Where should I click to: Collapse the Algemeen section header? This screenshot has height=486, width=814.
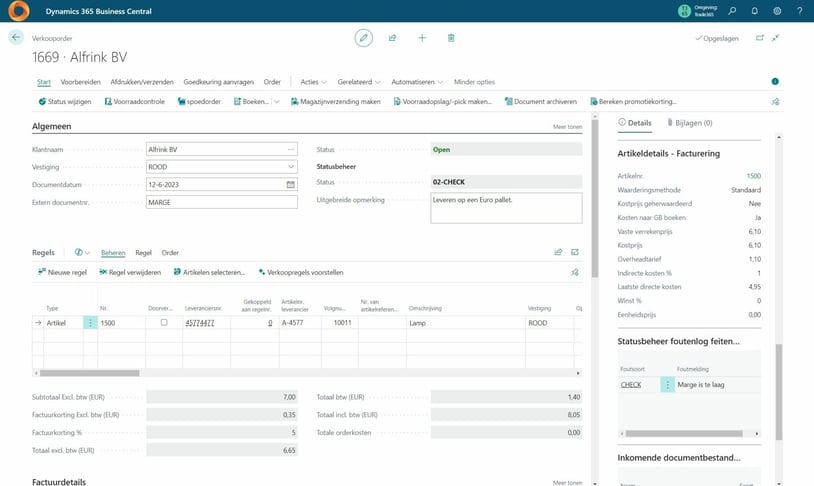click(51, 126)
